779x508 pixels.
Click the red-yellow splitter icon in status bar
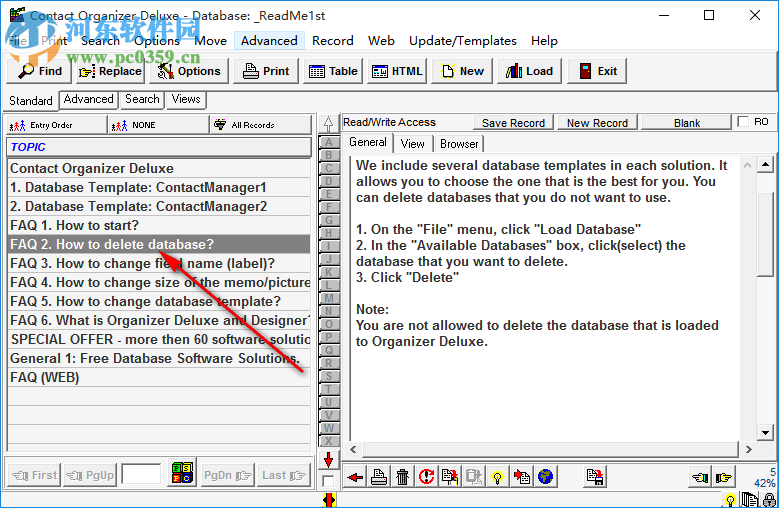[329, 500]
